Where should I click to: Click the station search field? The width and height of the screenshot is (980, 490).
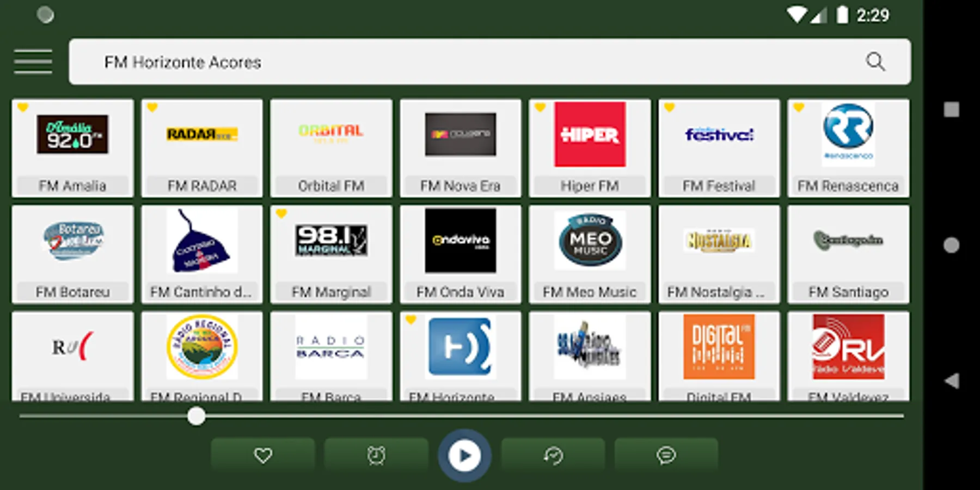(489, 62)
